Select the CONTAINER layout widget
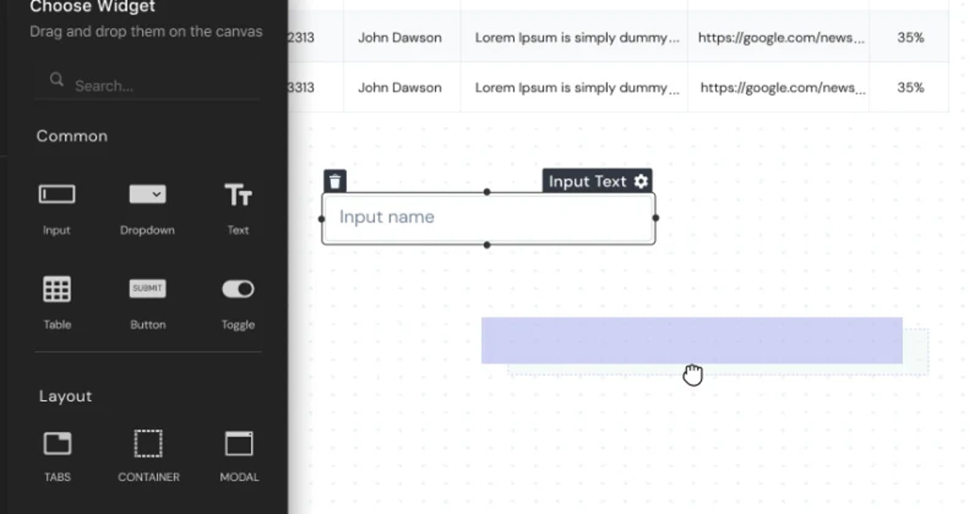The height and width of the screenshot is (514, 980). [x=148, y=444]
